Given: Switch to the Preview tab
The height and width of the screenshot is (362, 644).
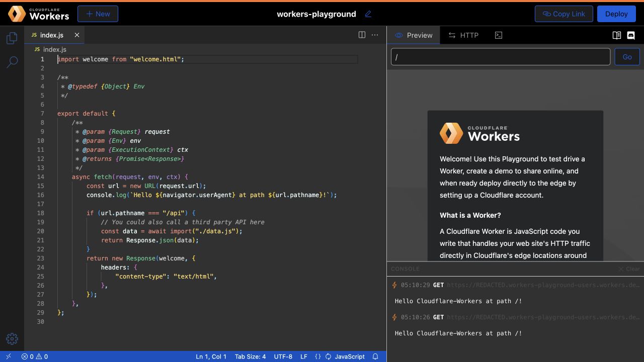Looking at the screenshot, I should pos(414,35).
